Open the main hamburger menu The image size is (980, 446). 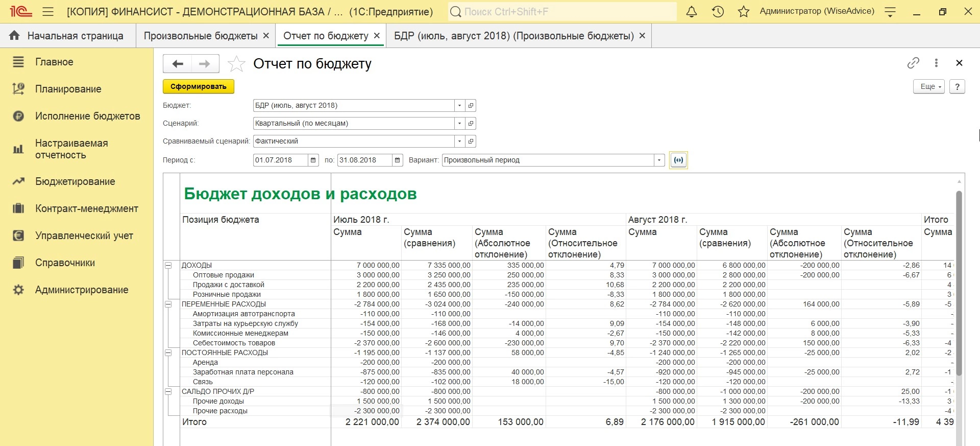click(x=48, y=12)
